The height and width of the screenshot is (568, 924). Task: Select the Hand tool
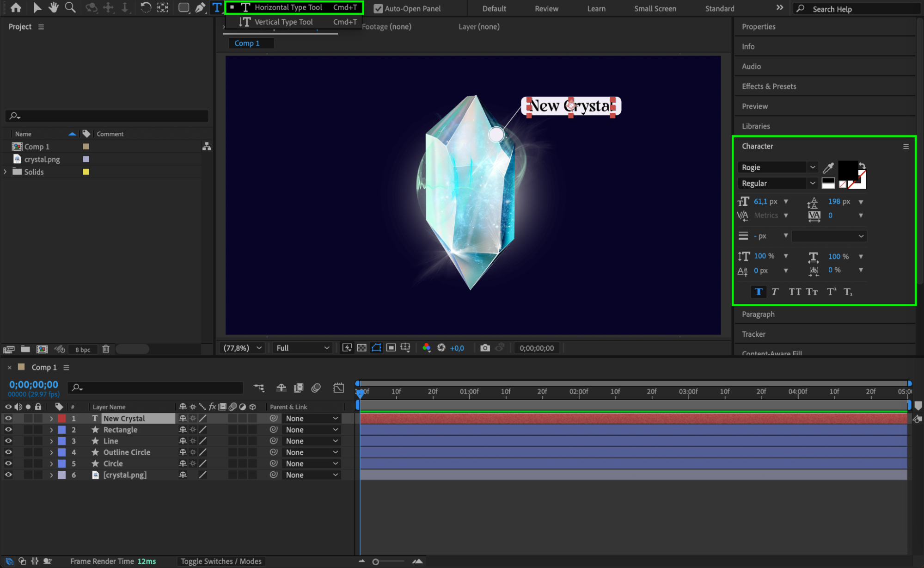pyautogui.click(x=54, y=7)
